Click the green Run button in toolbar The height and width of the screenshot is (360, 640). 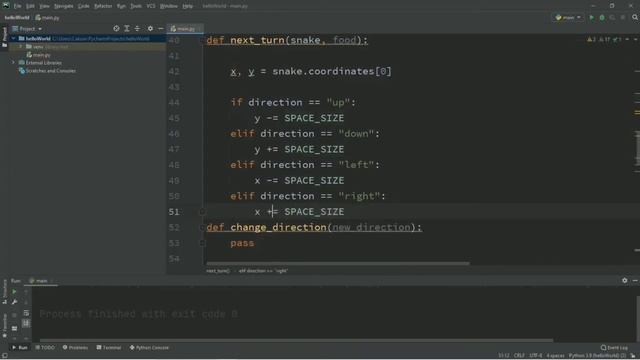pyautogui.click(x=591, y=18)
